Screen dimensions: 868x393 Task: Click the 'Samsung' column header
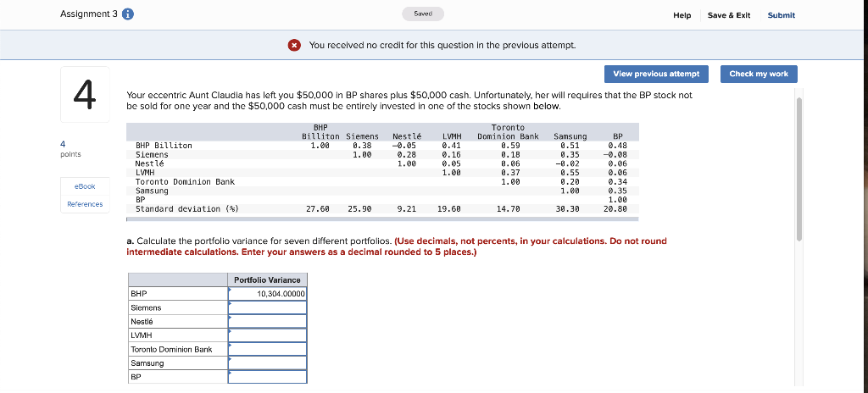coord(570,136)
